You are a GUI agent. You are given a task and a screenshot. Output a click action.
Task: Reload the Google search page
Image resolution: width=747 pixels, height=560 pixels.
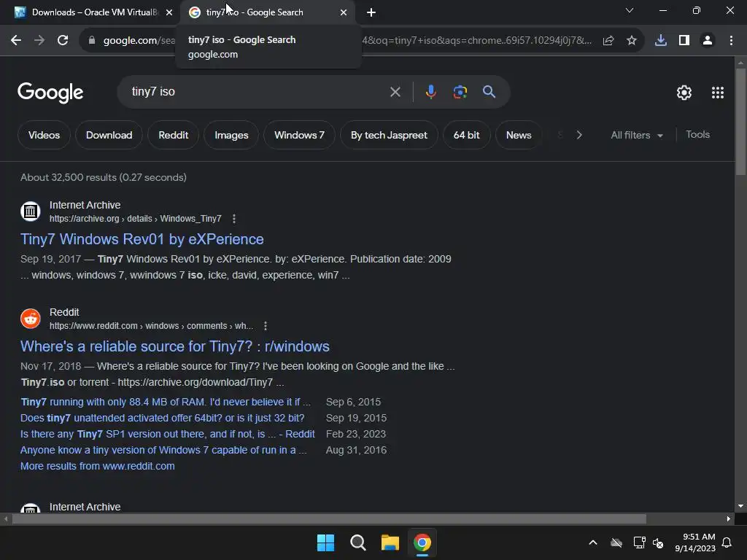pyautogui.click(x=63, y=41)
